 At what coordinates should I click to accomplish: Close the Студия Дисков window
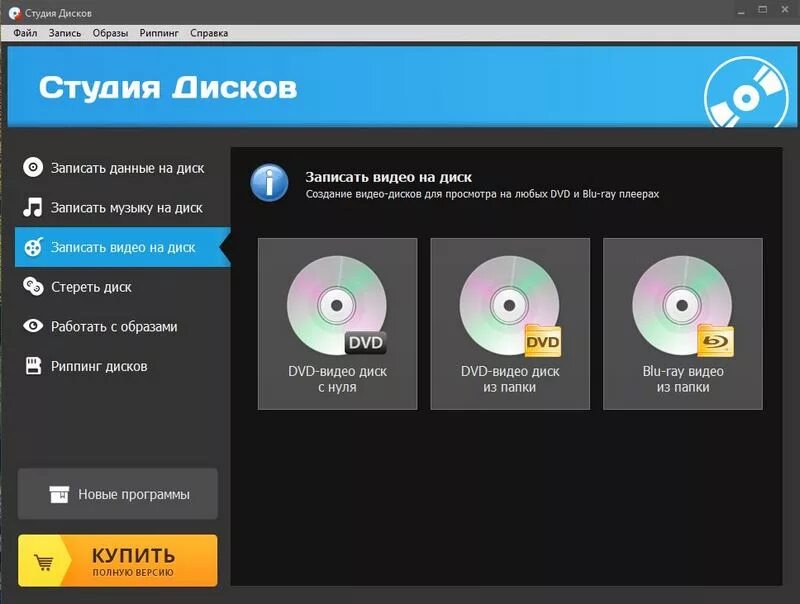click(x=785, y=10)
